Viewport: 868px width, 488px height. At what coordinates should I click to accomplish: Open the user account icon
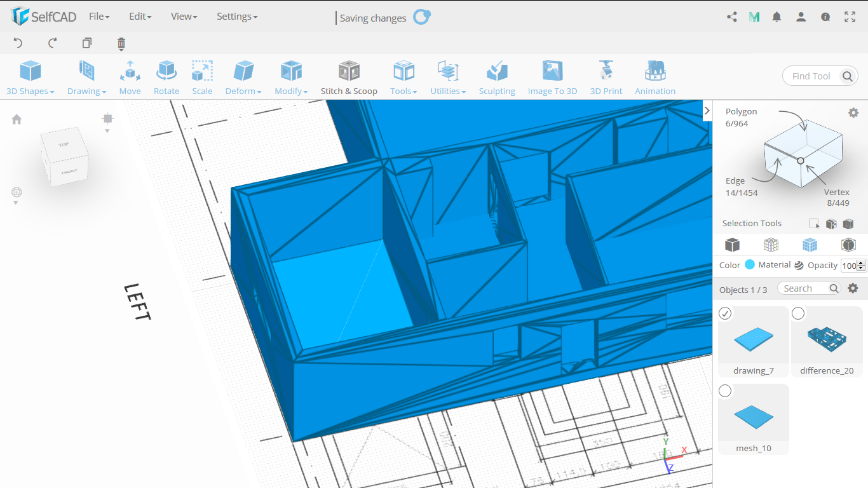point(801,17)
